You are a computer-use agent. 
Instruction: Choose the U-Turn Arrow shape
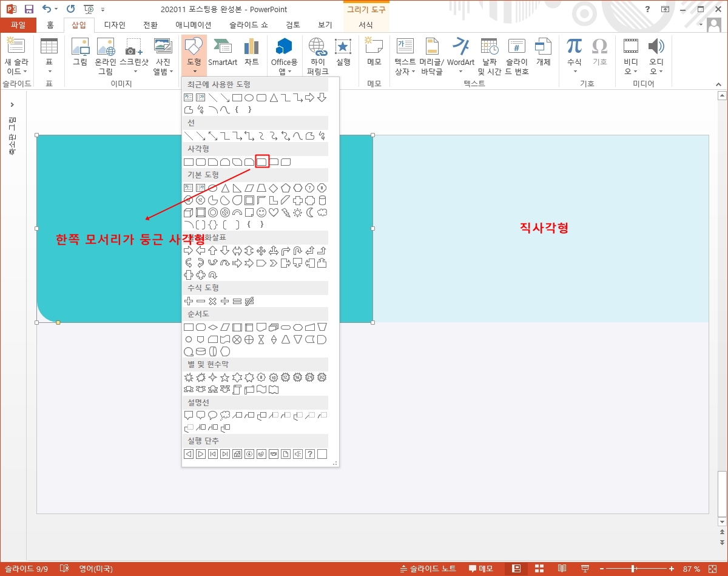pyautogui.click(x=297, y=251)
